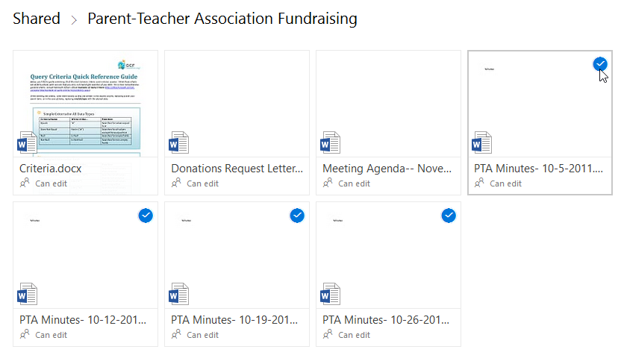
Task: Uncheck the PTA Minutes 10-19 selection circle
Action: point(297,216)
